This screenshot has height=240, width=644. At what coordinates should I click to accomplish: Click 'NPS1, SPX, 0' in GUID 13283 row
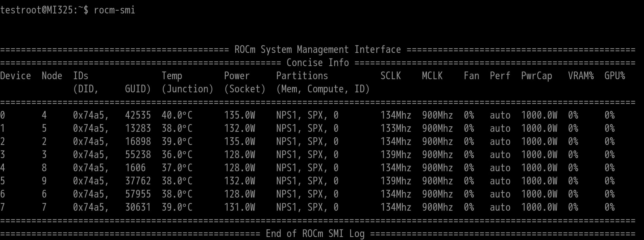(307, 128)
